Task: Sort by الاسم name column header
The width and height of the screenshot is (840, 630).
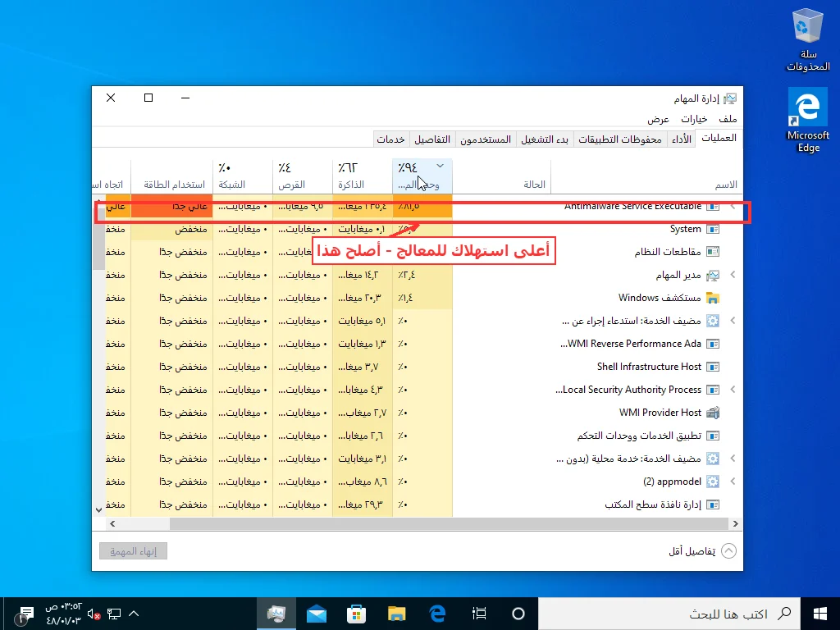Action: (646, 176)
